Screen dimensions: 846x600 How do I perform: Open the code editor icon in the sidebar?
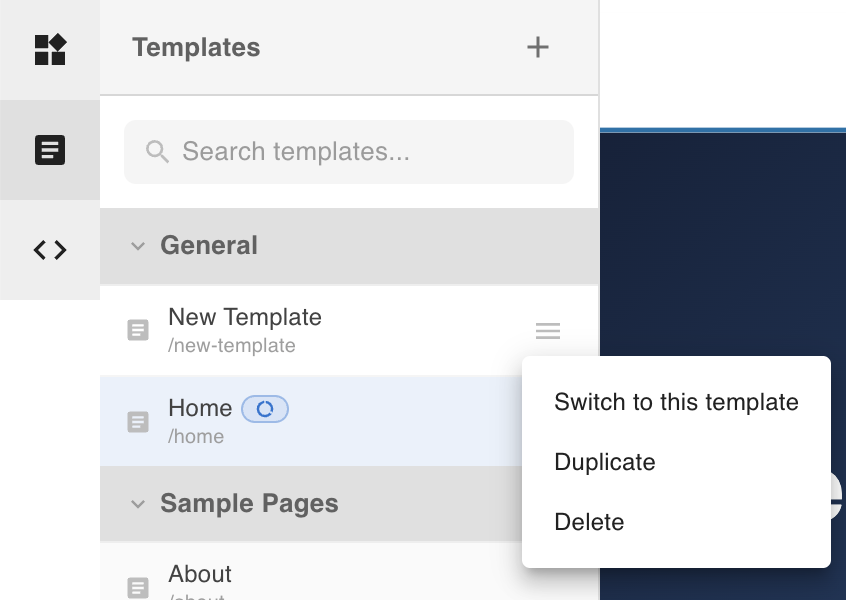tap(50, 250)
